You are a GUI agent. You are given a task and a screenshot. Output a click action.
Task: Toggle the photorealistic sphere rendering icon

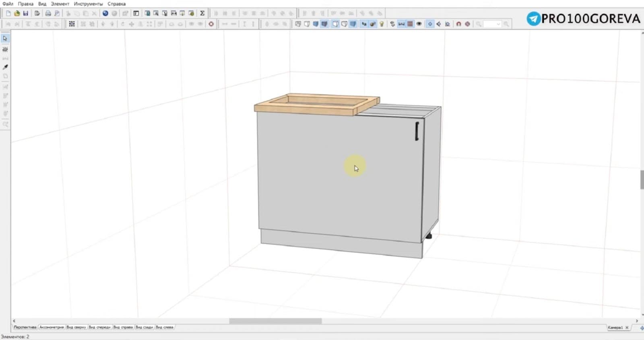(373, 24)
